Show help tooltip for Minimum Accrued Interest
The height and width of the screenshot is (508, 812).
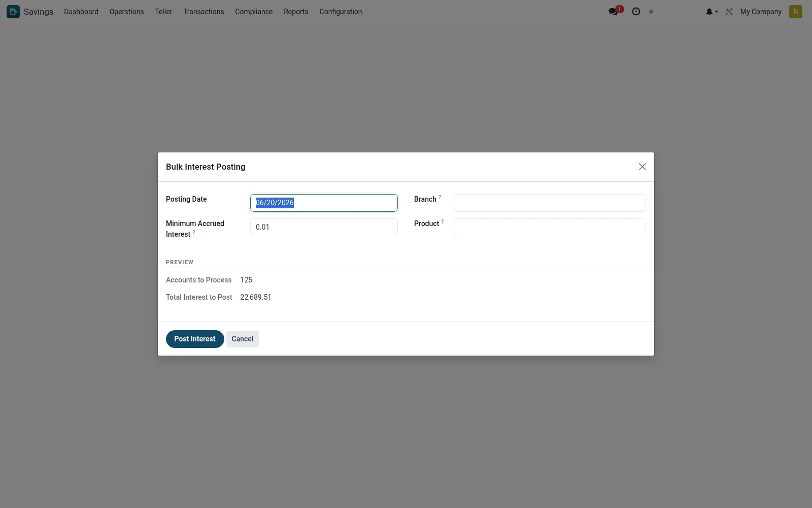click(x=193, y=232)
